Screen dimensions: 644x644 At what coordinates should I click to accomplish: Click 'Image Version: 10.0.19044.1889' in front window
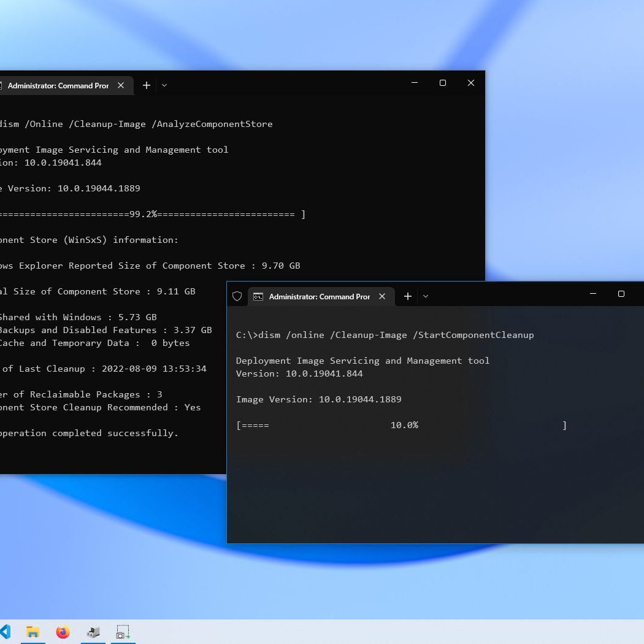pyautogui.click(x=319, y=399)
